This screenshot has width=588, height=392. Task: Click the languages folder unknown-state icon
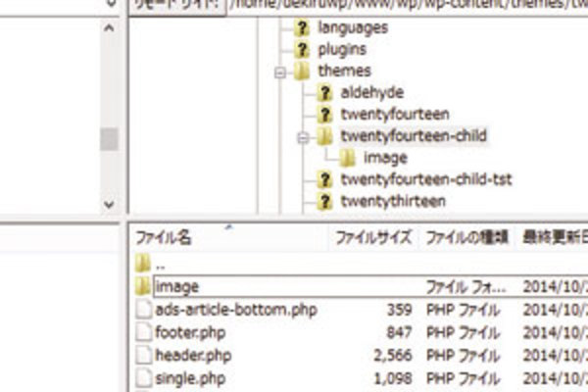point(302,28)
